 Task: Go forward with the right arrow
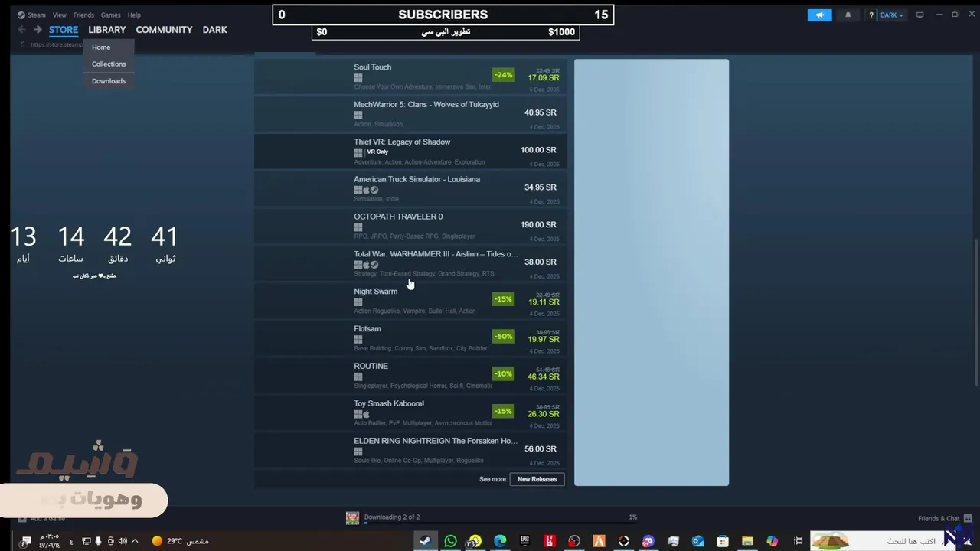(37, 30)
